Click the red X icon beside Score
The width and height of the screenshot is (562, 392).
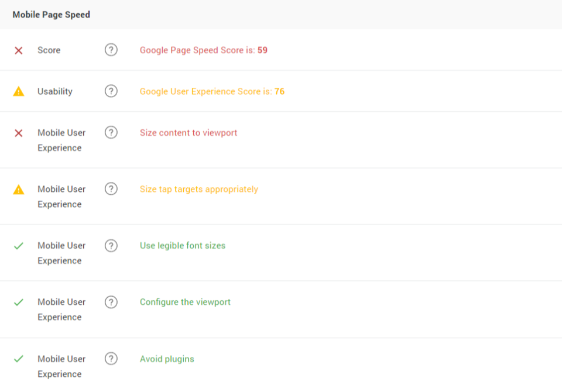(18, 50)
